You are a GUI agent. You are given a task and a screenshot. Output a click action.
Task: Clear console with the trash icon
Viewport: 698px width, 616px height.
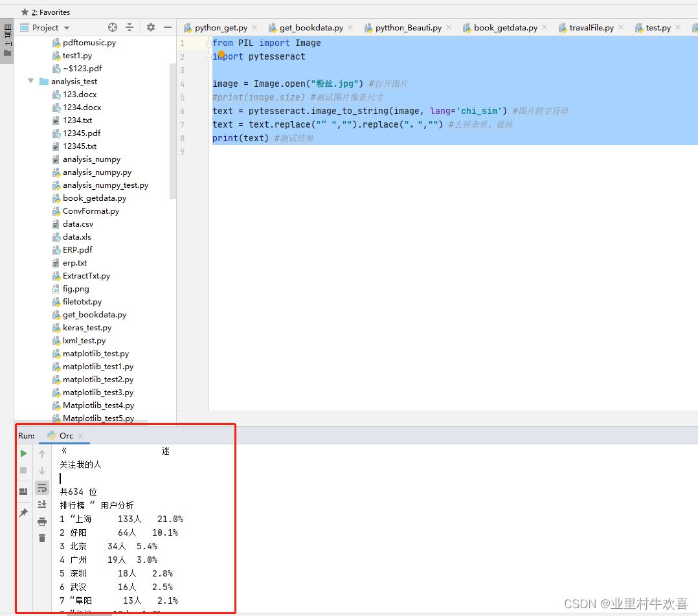42,538
